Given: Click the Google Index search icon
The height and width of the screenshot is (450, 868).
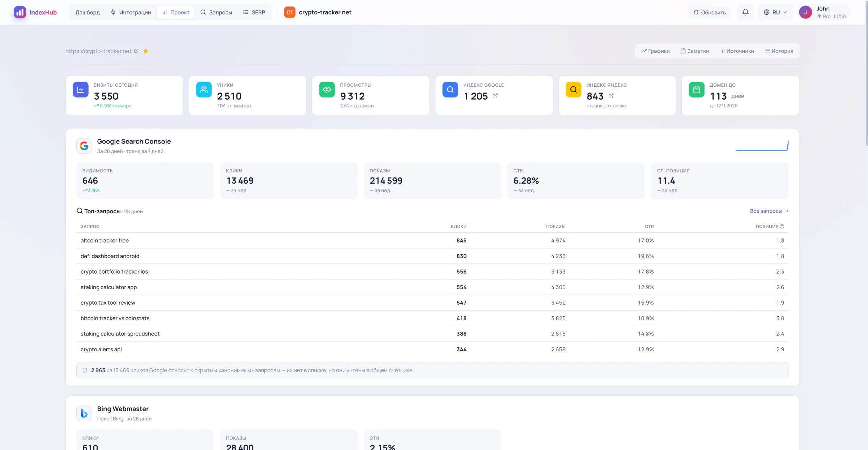Looking at the screenshot, I should [450, 90].
